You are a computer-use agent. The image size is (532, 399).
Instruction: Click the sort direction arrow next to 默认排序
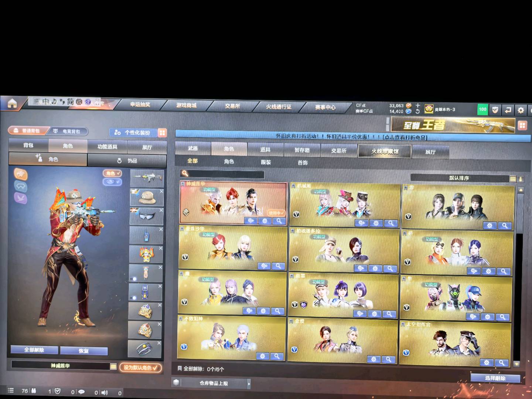point(521,179)
